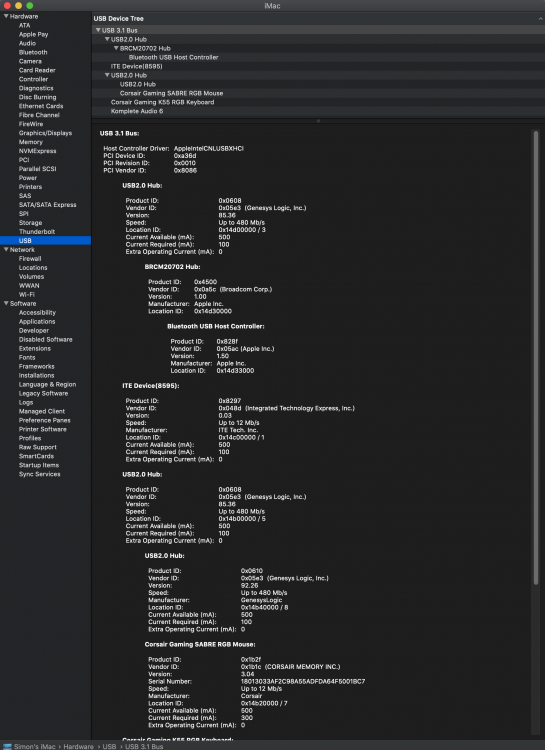The width and height of the screenshot is (545, 750).
Task: Open Wi-Fi under Network
Action: click(27, 295)
